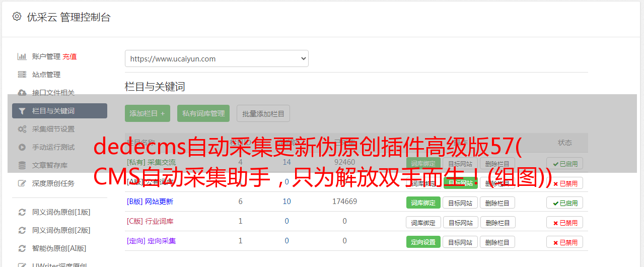
Task: Click the refresh icon for 同义词伪原创[1版]
Action: coord(22,212)
